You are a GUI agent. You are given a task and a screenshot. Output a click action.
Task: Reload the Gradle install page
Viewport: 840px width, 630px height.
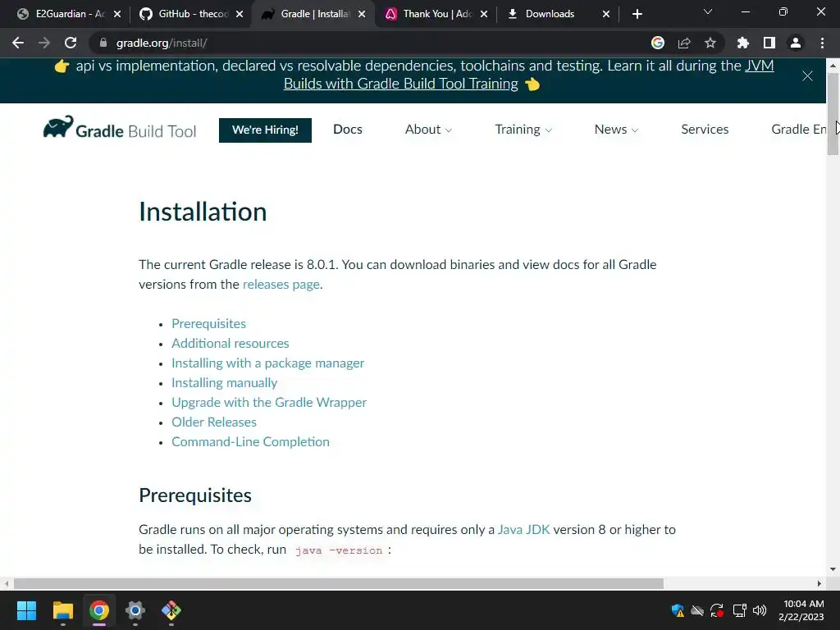(x=71, y=43)
